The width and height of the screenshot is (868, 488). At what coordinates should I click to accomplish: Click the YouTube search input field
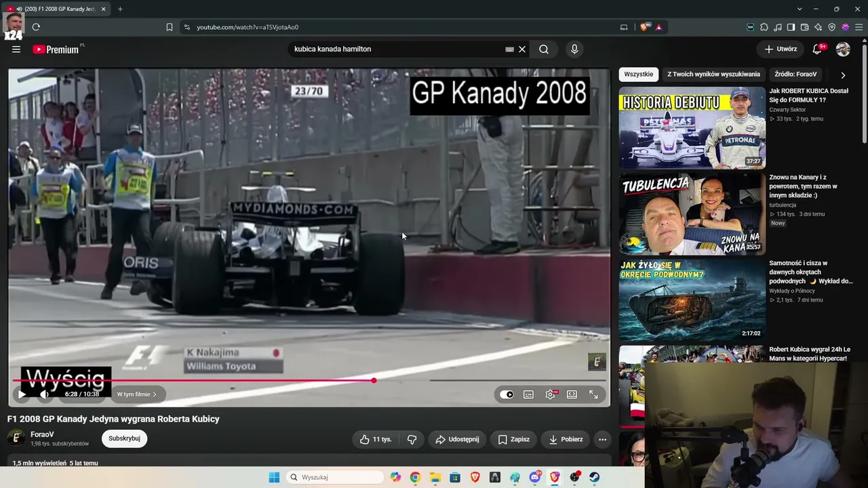[x=397, y=49]
